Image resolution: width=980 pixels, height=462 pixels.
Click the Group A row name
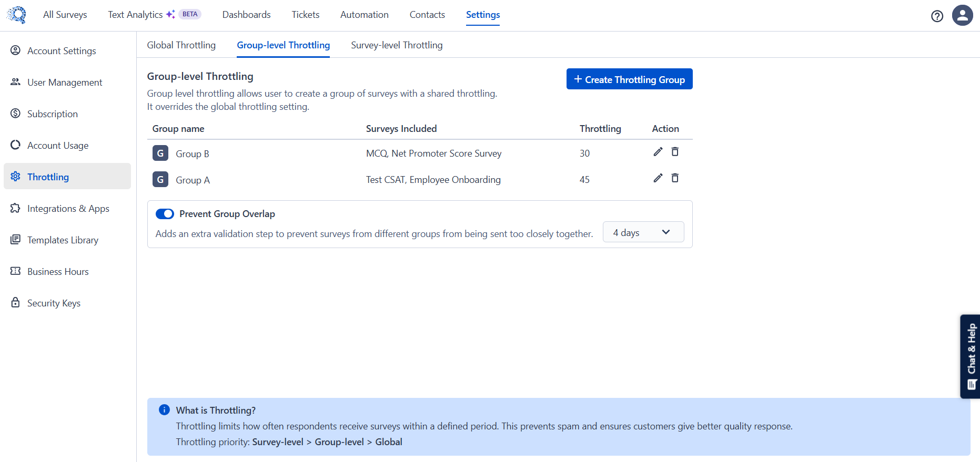pyautogui.click(x=193, y=180)
